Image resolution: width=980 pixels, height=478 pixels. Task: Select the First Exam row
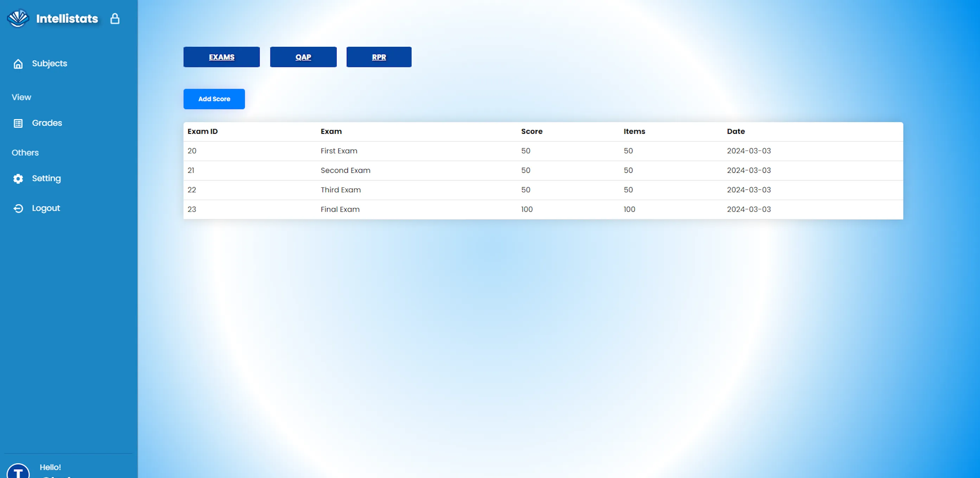coord(339,151)
